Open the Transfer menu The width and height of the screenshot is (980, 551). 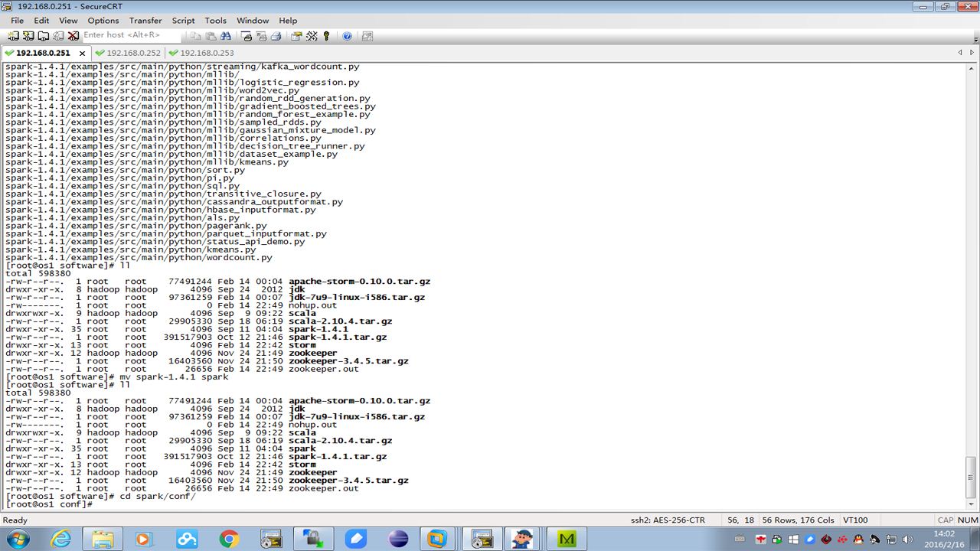click(x=145, y=21)
